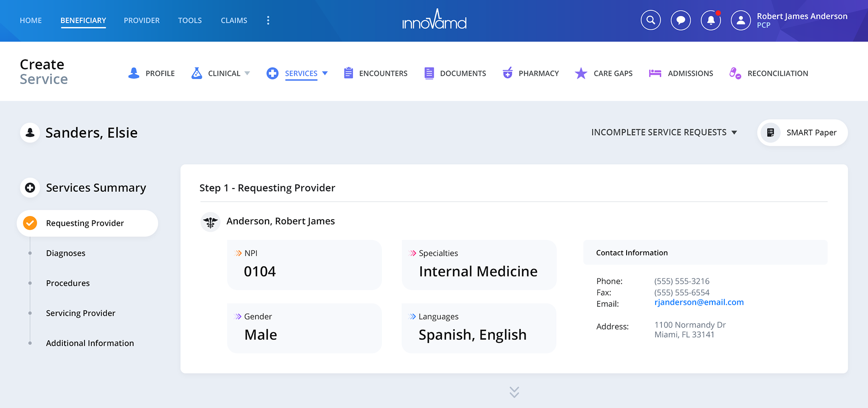Click the Services Summary plus icon

(x=30, y=188)
